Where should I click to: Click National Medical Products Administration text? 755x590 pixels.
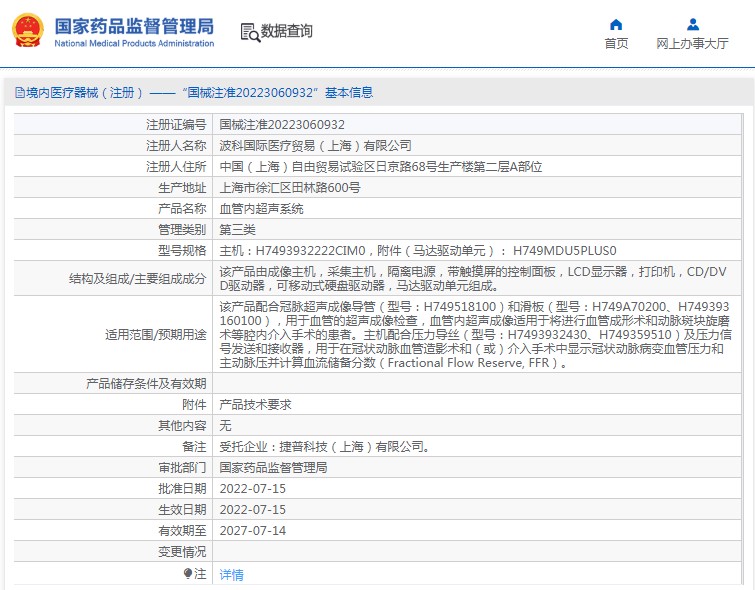(x=134, y=43)
